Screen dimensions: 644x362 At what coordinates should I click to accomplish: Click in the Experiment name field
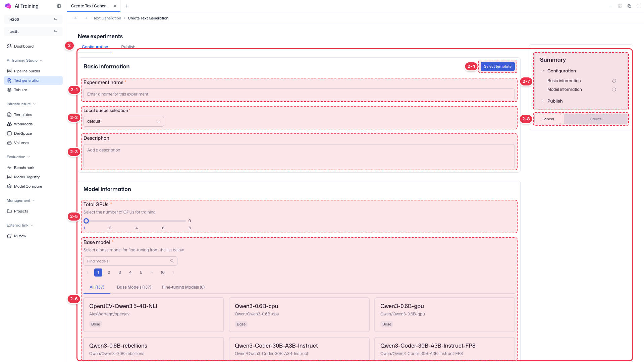pyautogui.click(x=299, y=94)
